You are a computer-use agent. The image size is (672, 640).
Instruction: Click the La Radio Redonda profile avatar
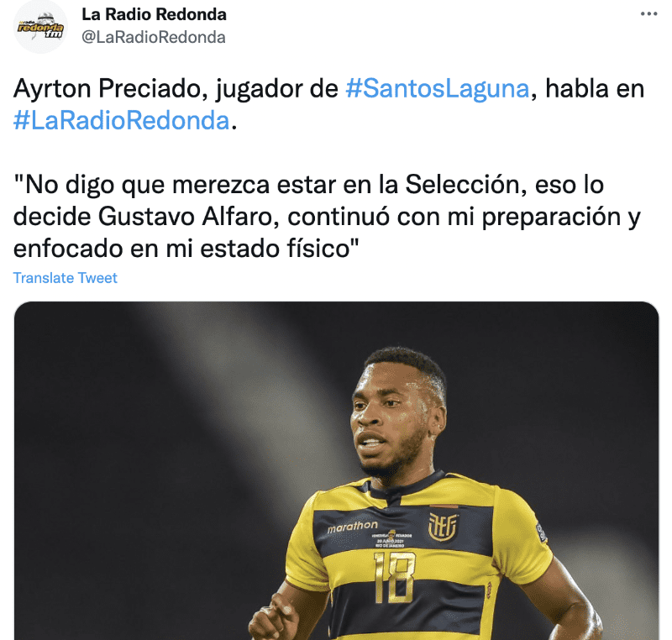click(40, 27)
